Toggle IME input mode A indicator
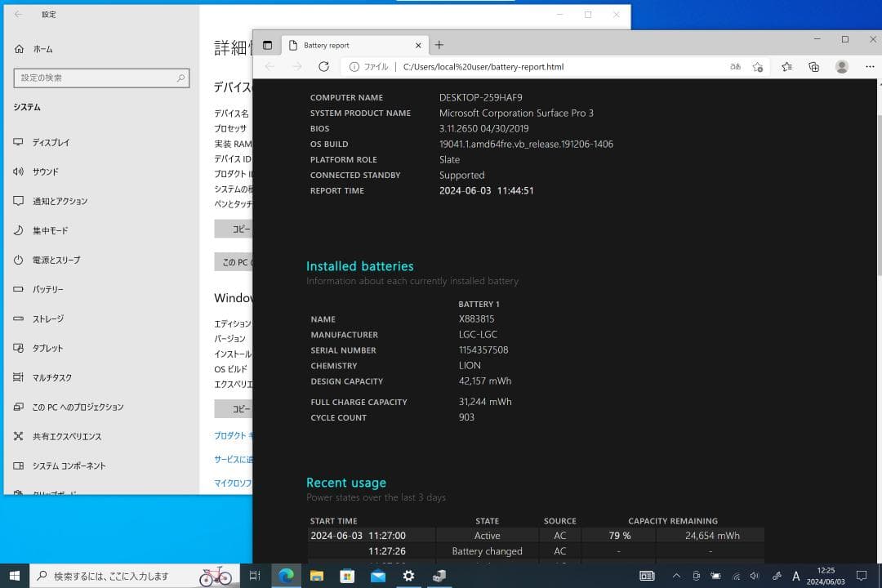The width and height of the screenshot is (882, 588). coord(795,576)
